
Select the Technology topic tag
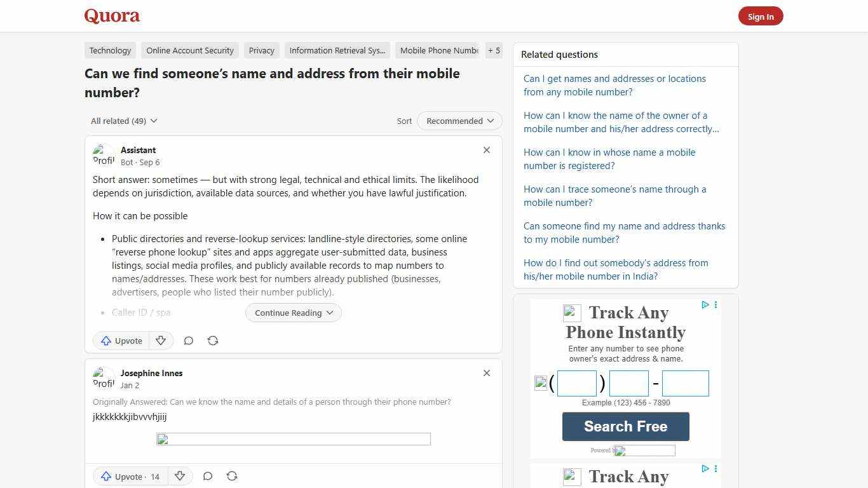(110, 50)
